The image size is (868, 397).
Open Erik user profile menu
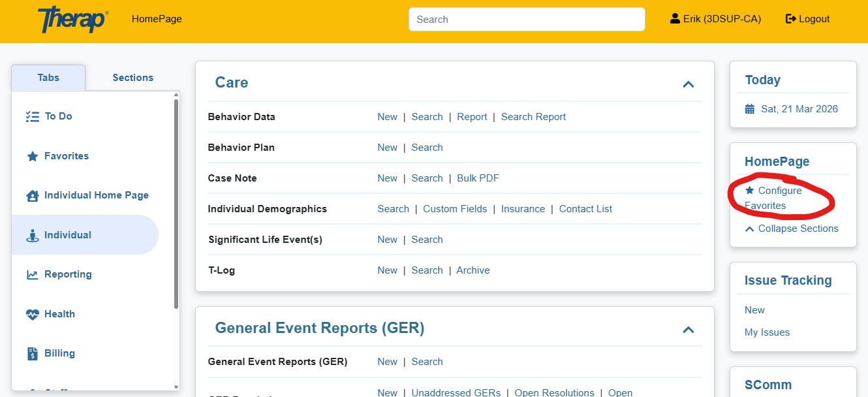tap(715, 19)
